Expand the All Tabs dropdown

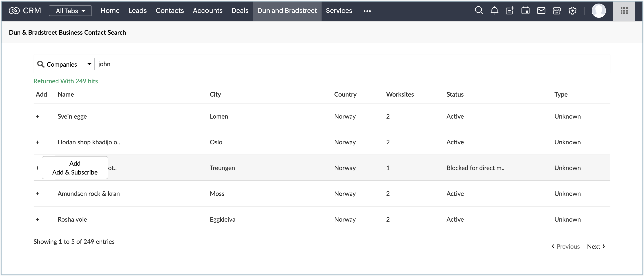70,11
